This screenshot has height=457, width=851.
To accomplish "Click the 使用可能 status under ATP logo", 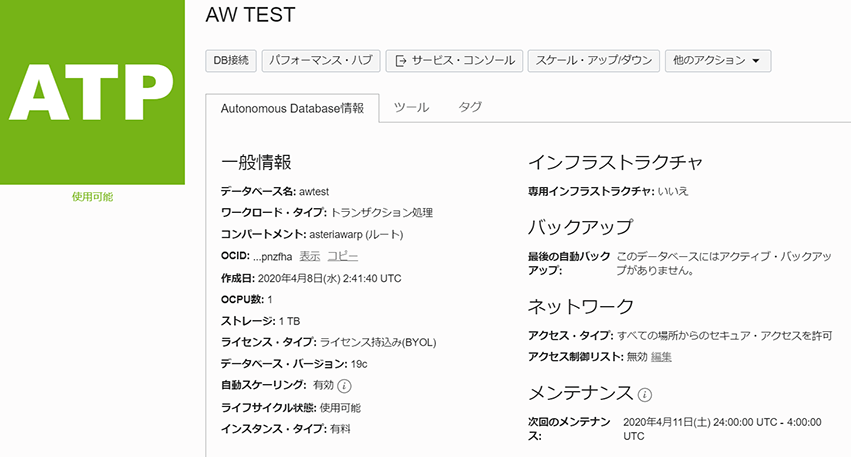I will click(x=92, y=197).
